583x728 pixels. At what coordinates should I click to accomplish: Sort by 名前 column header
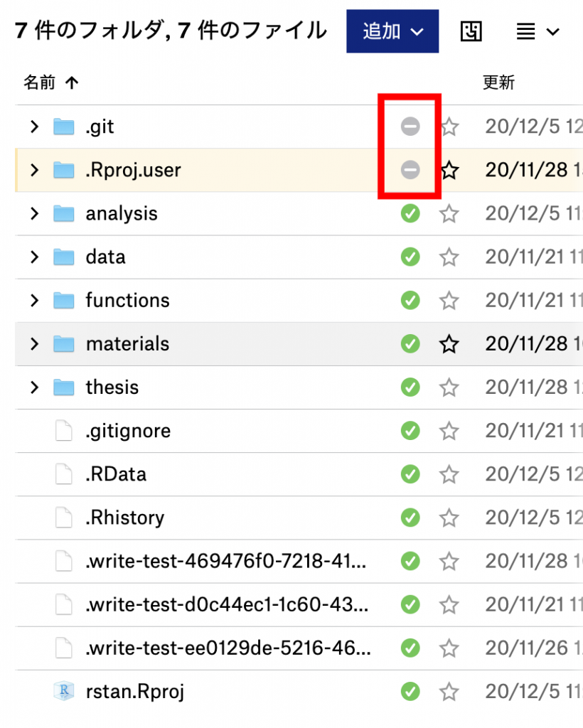pyautogui.click(x=40, y=82)
